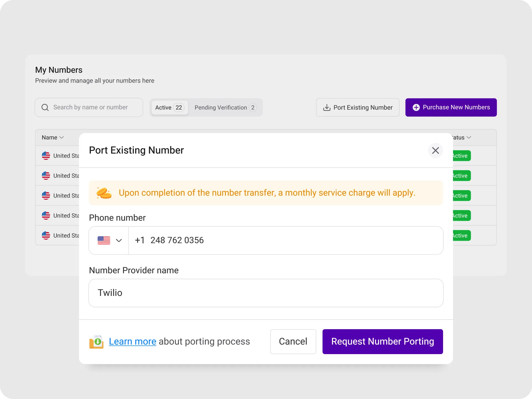
Task: Click Port Existing Number toolbar button
Action: (x=357, y=108)
